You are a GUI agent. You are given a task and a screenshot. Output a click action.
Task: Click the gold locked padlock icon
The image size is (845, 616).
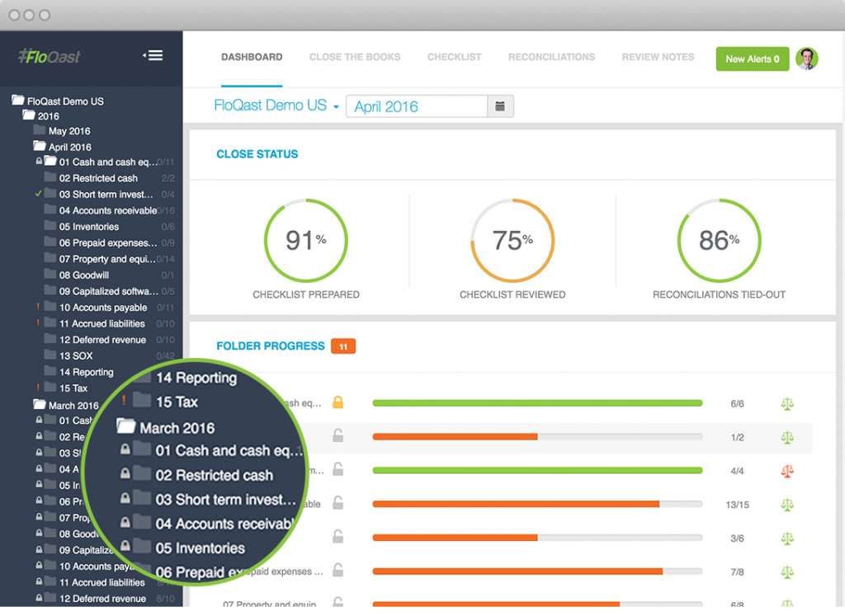click(338, 403)
